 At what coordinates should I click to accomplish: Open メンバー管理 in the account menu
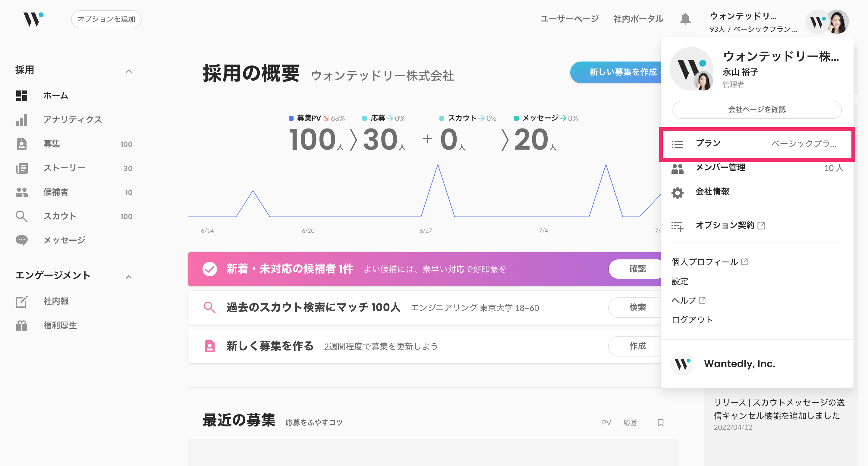coord(757,168)
